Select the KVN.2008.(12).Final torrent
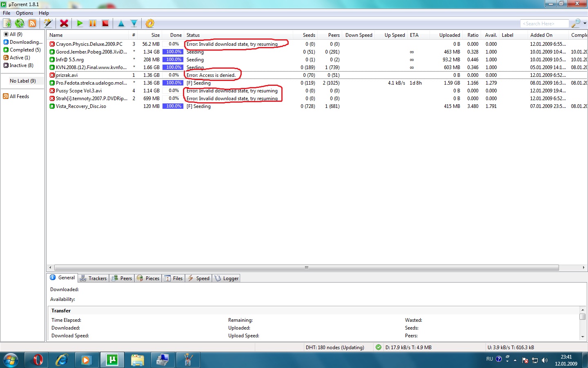This screenshot has height=368, width=588. coord(91,67)
